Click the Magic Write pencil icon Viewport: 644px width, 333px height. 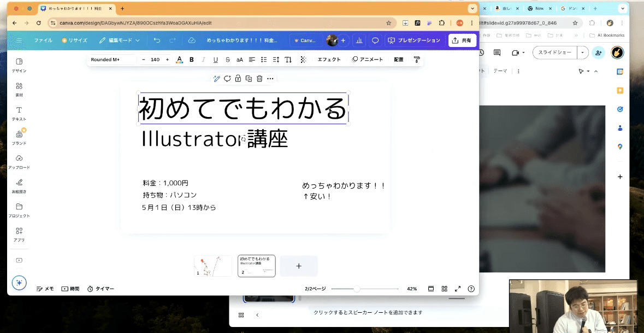coord(216,79)
